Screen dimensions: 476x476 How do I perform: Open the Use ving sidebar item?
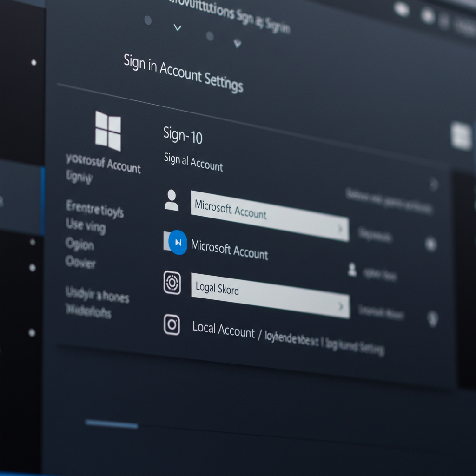pos(86,226)
